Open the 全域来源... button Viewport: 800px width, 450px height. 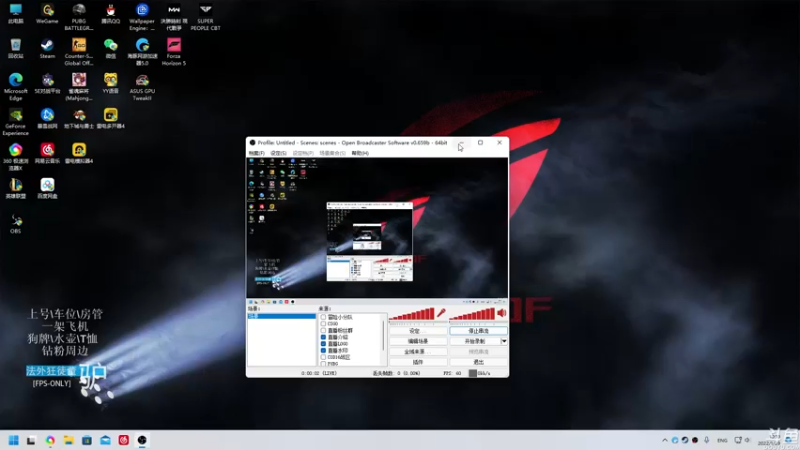point(418,352)
